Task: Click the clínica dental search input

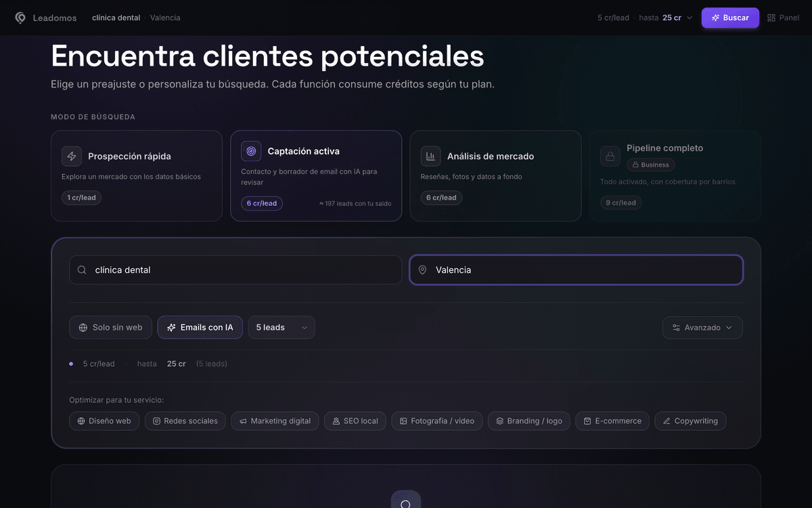Action: [x=235, y=270]
